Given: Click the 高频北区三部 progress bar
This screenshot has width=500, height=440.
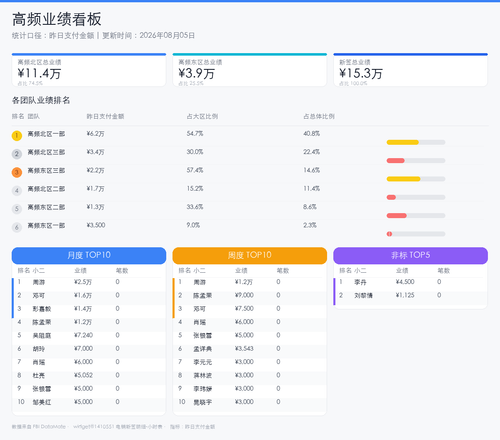Looking at the screenshot, I should pyautogui.click(x=416, y=161).
